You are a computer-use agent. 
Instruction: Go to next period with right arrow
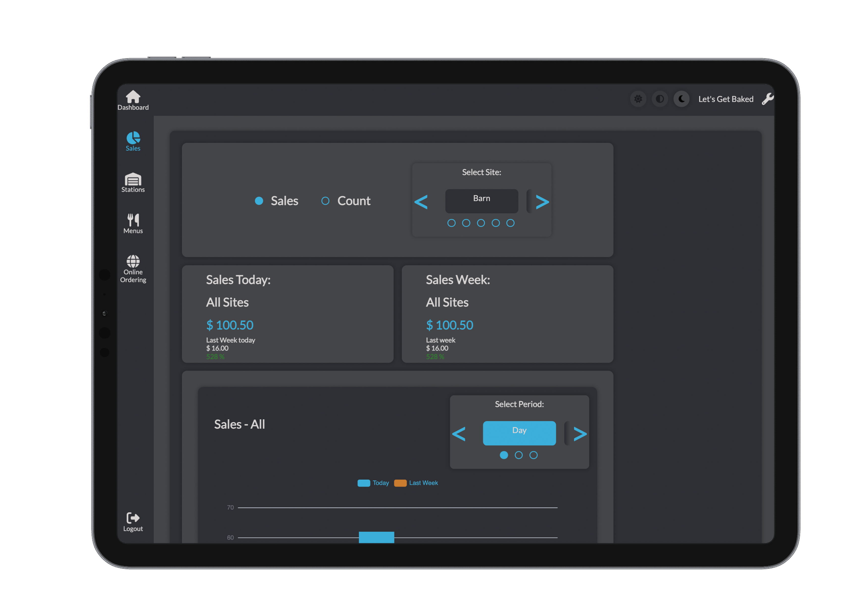(580, 434)
